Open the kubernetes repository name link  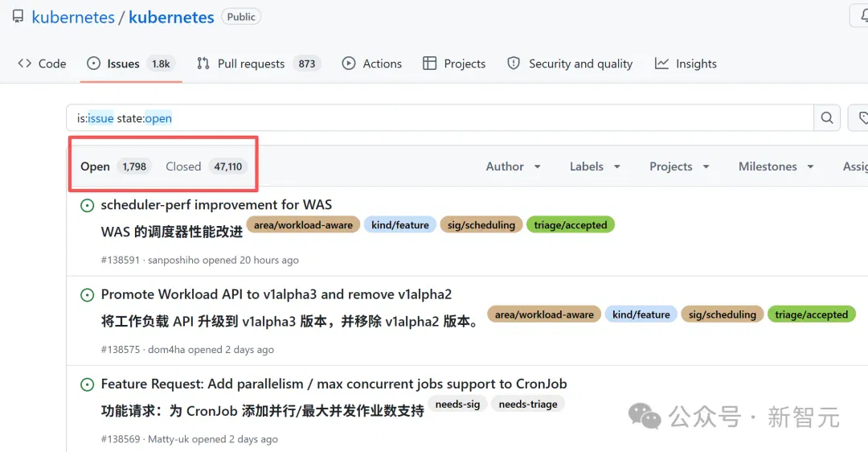[x=171, y=17]
